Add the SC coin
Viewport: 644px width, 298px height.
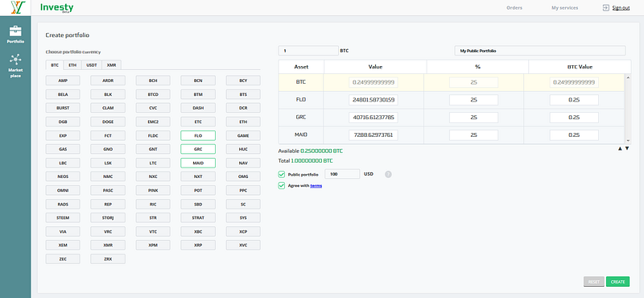243,204
